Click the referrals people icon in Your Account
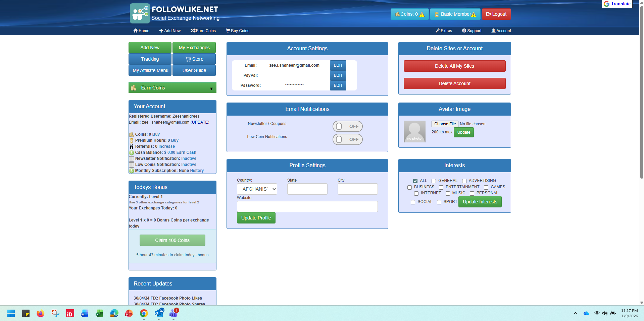Image resolution: width=644 pixels, height=321 pixels. [132, 146]
